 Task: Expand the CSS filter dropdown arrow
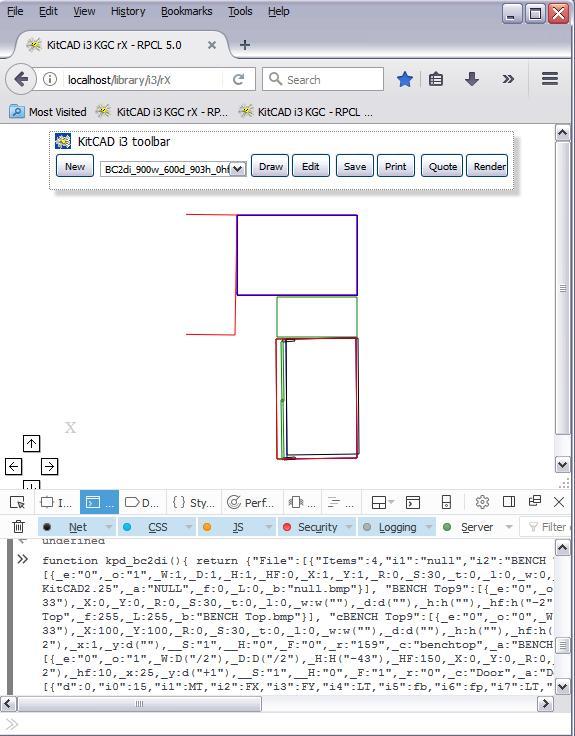[x=189, y=527]
